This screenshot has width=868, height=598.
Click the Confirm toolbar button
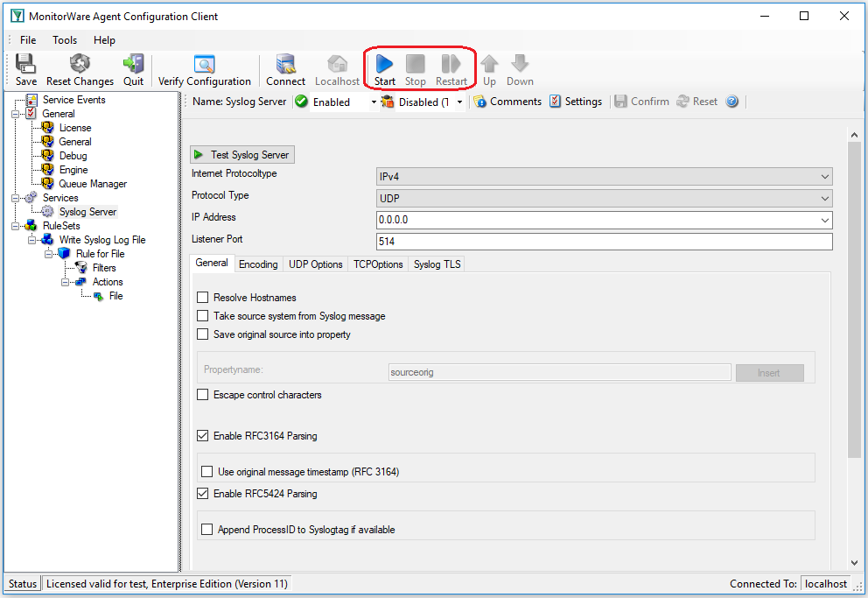coord(641,102)
